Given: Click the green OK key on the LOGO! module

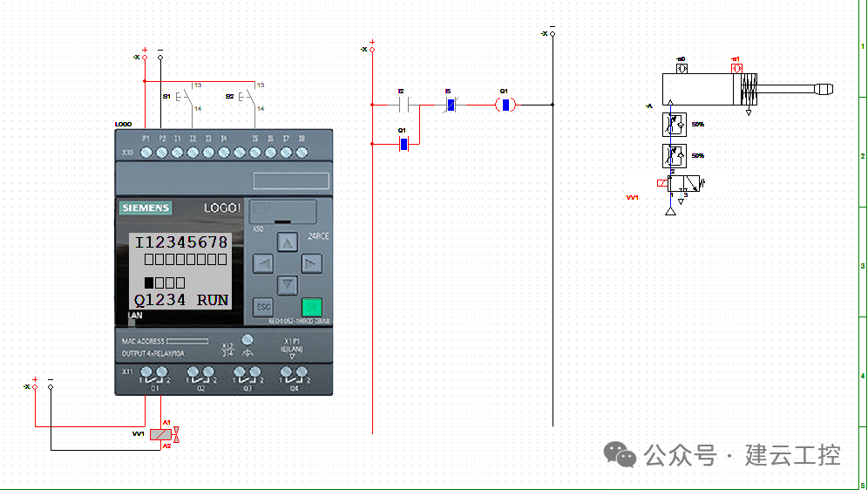Looking at the screenshot, I should (312, 306).
